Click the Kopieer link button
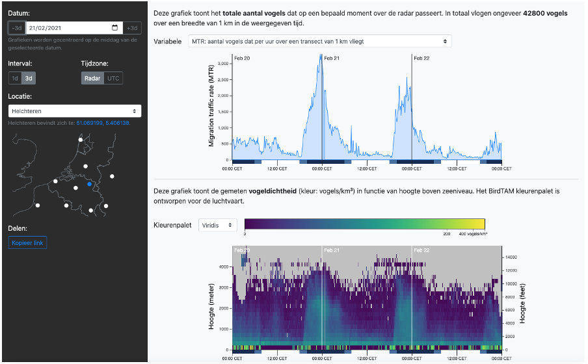 (x=28, y=243)
